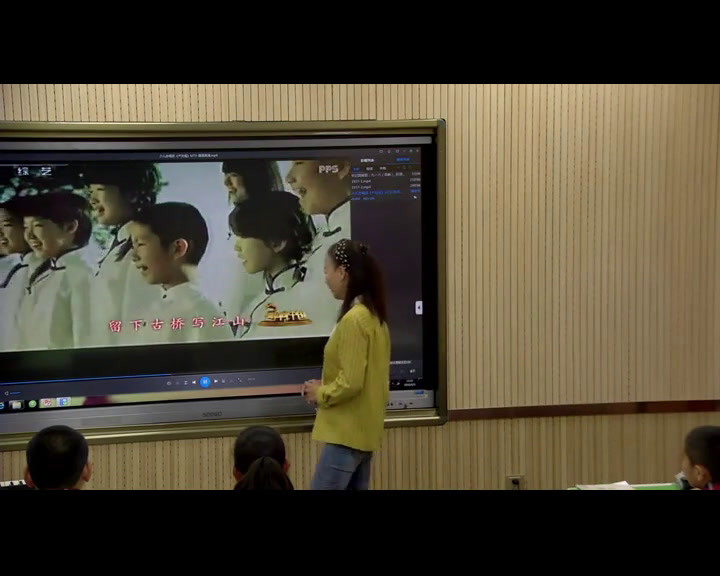This screenshot has width=720, height=576.
Task: Skip to previous track in player
Action: coord(194,382)
